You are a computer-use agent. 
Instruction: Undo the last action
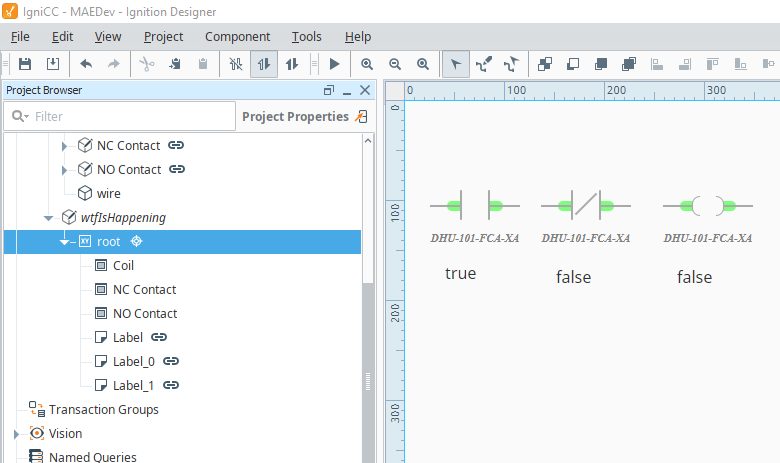point(86,64)
